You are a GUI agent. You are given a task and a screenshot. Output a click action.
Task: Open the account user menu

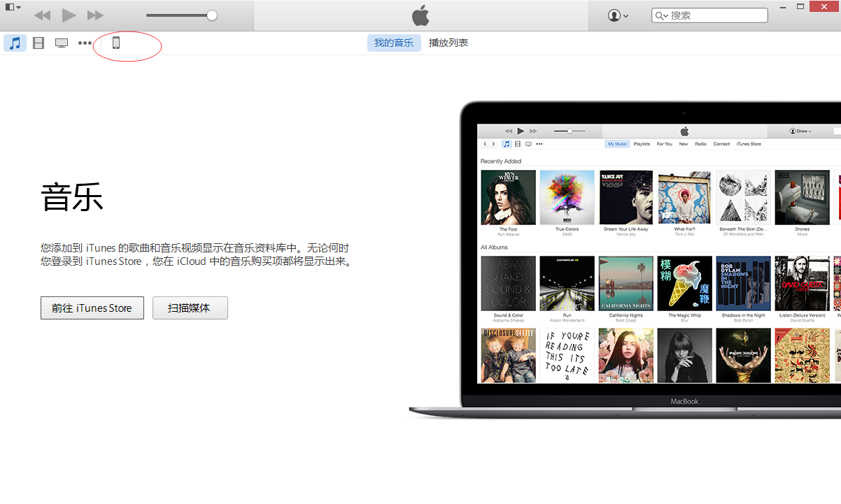click(618, 15)
